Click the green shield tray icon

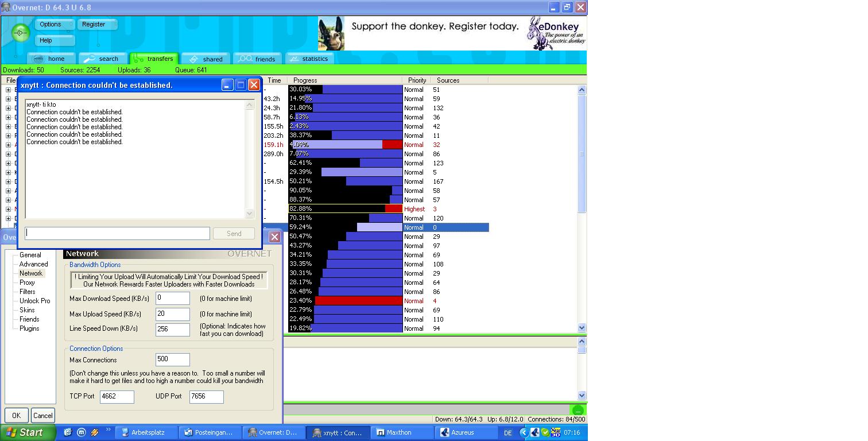point(545,432)
